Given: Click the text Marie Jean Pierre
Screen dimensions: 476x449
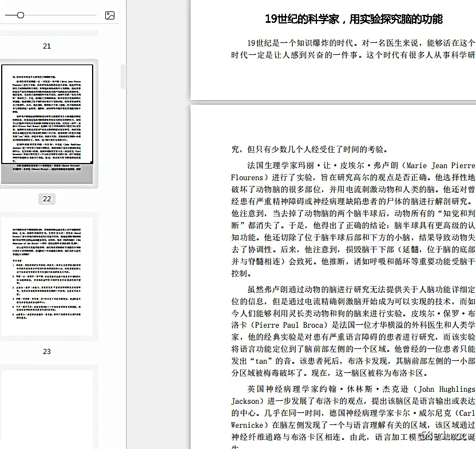Looking at the screenshot, I should tap(441, 165).
